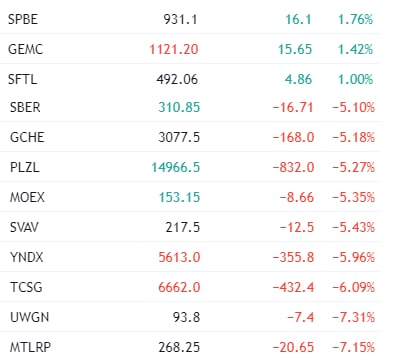The width and height of the screenshot is (399, 364).
Task: Click the MOEX ticker symbol
Action: 27,197
